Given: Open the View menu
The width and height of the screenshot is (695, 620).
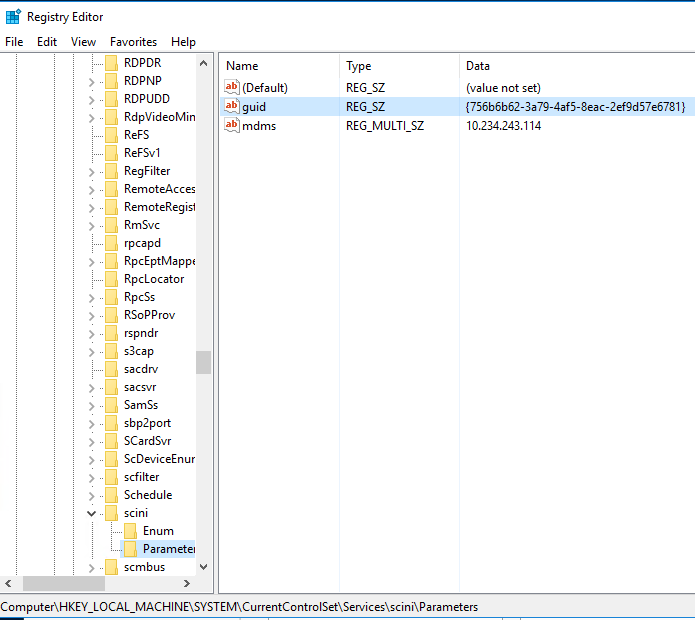Looking at the screenshot, I should (83, 42).
